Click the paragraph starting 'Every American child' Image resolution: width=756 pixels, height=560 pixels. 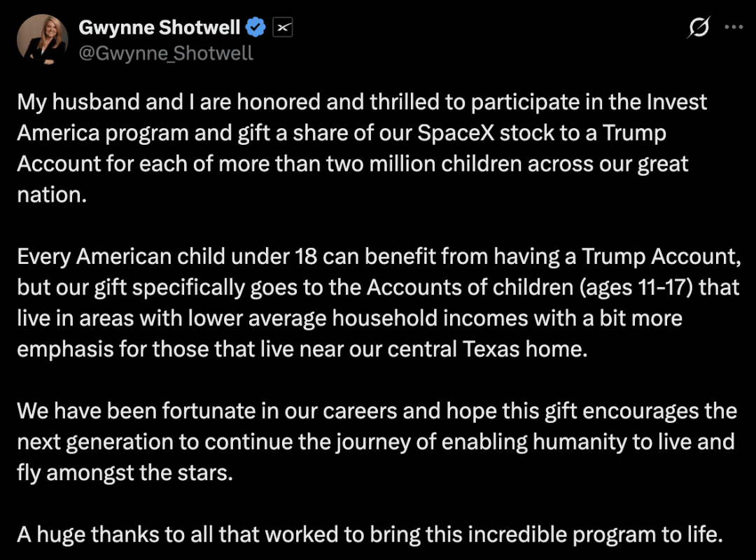[379, 302]
